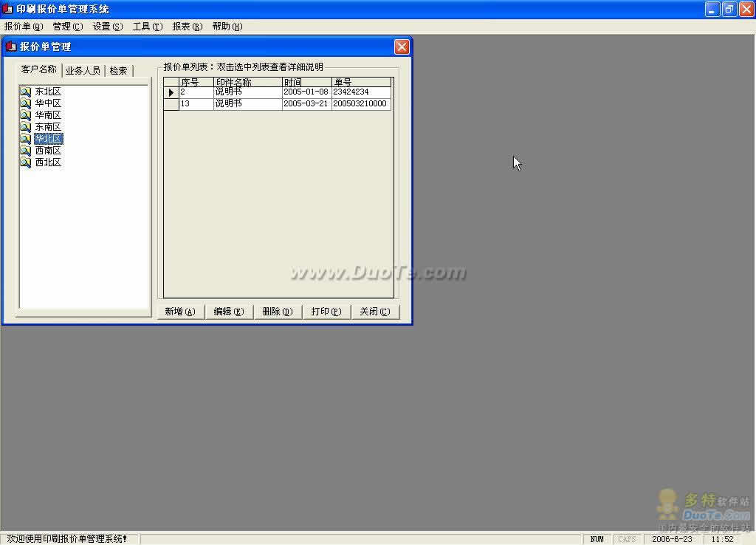This screenshot has width=756, height=545.
Task: Click the magnifier icon beside 华南区
Action: click(x=26, y=114)
